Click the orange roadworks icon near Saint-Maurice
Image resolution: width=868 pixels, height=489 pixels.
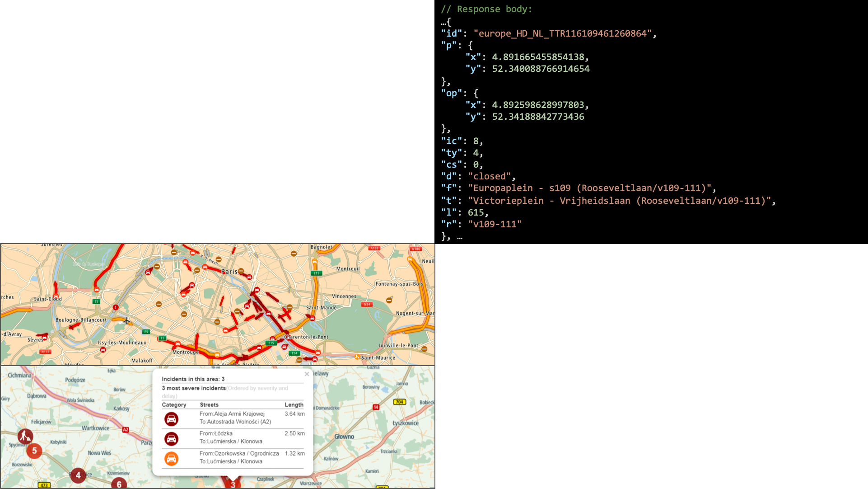[x=357, y=357]
